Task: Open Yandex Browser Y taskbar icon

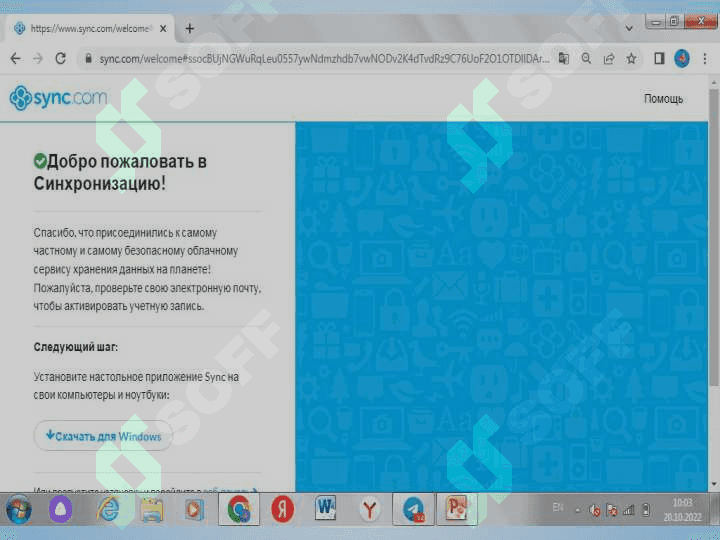Action: [x=369, y=509]
